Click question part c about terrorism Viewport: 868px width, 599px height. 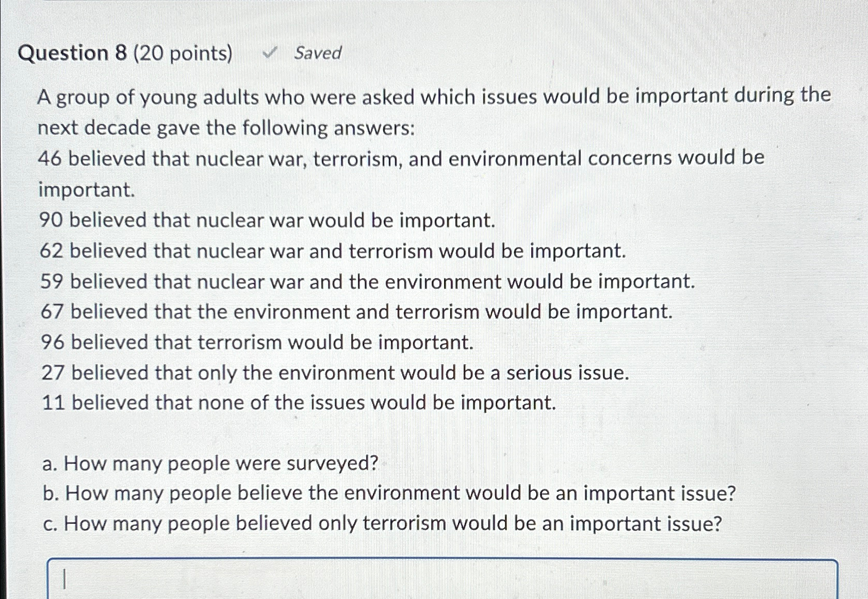coord(382,524)
